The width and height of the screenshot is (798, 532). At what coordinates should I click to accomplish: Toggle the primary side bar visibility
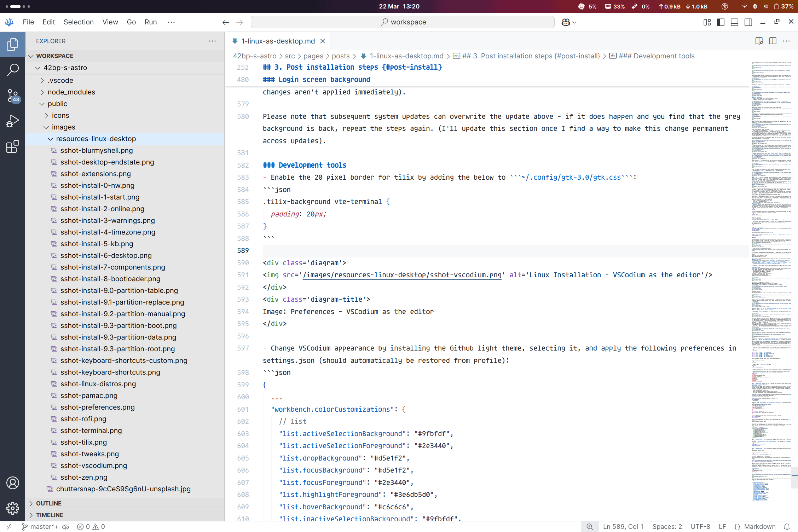(x=721, y=22)
